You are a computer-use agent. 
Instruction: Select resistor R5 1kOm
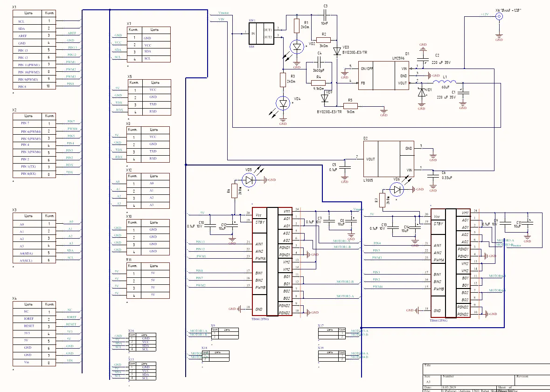(x=350, y=105)
